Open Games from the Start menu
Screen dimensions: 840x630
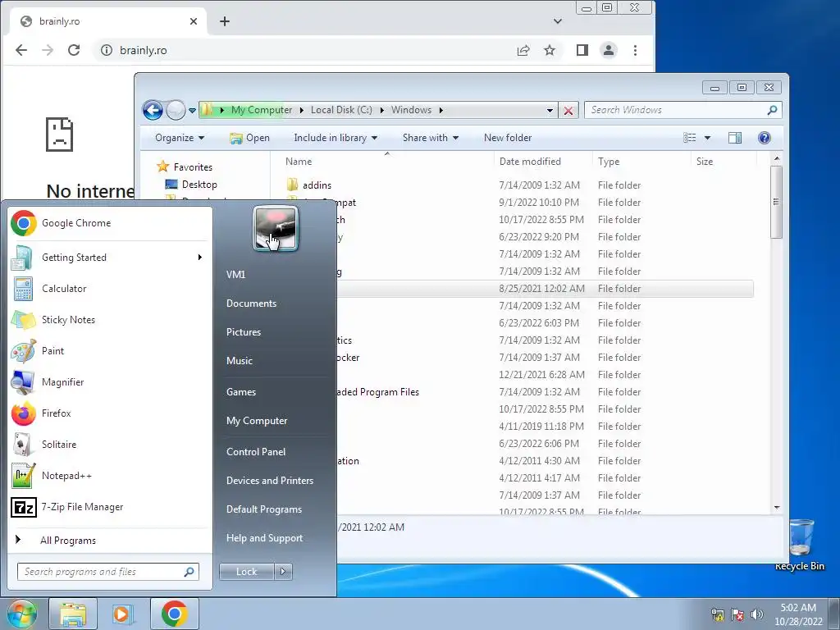click(241, 392)
